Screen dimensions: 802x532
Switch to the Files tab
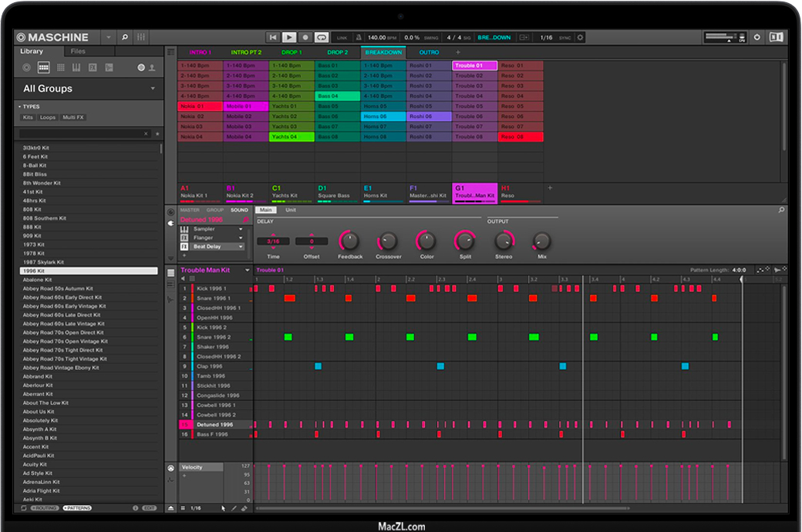coord(78,52)
